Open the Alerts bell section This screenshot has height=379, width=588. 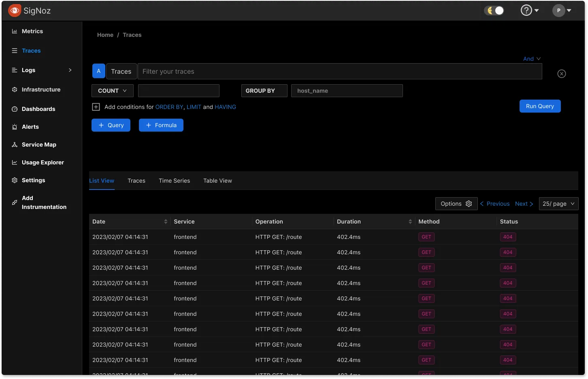pos(30,127)
